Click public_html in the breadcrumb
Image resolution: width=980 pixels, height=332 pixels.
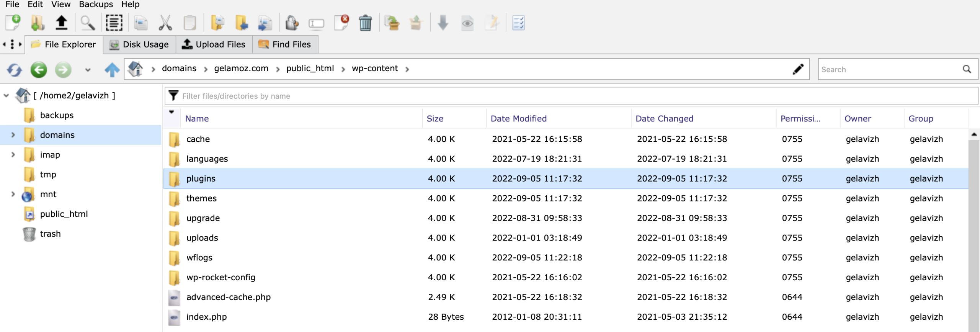click(310, 69)
